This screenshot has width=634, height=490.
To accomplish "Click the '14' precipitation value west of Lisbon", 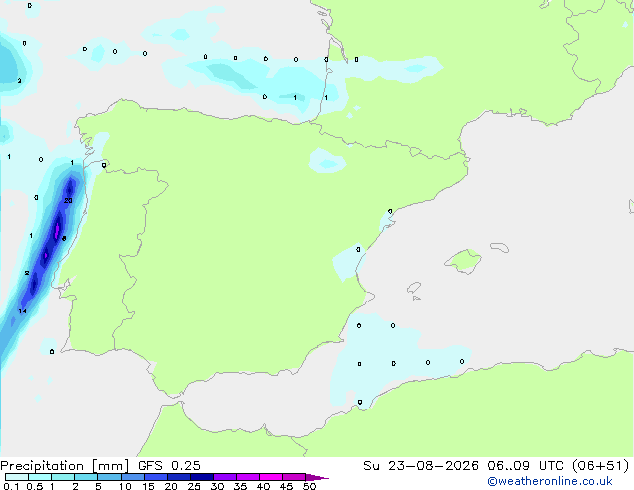I will [22, 311].
